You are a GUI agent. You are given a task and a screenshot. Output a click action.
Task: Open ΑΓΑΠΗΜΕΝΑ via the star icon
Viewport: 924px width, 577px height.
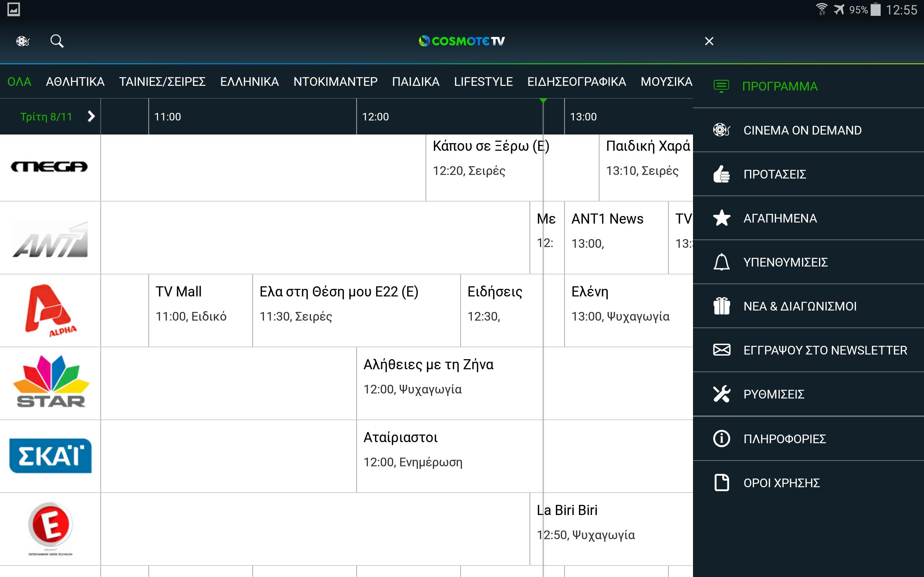[x=722, y=218]
